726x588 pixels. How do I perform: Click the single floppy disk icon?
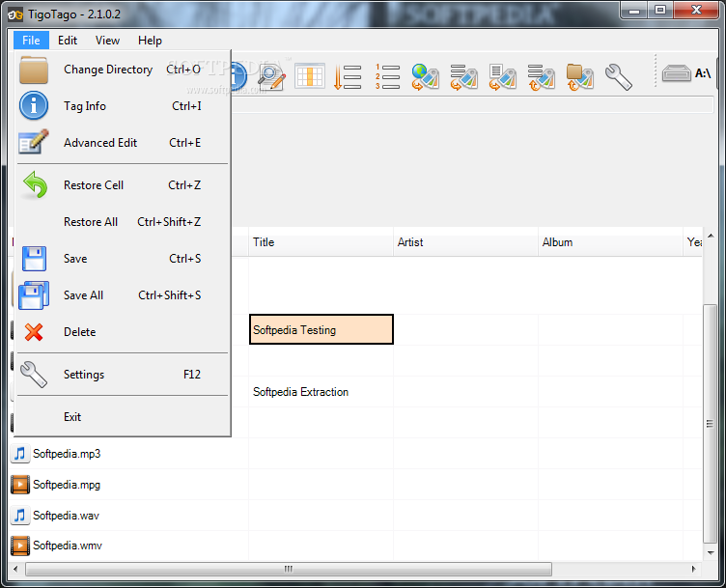[34, 259]
